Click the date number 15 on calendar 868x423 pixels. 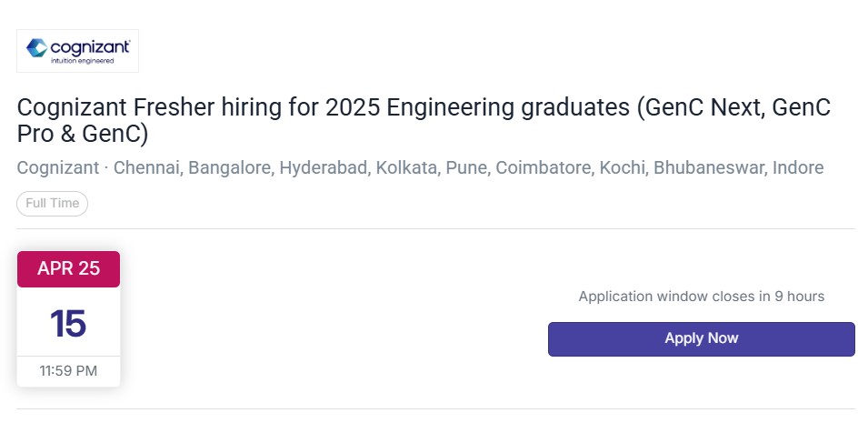[x=68, y=324]
